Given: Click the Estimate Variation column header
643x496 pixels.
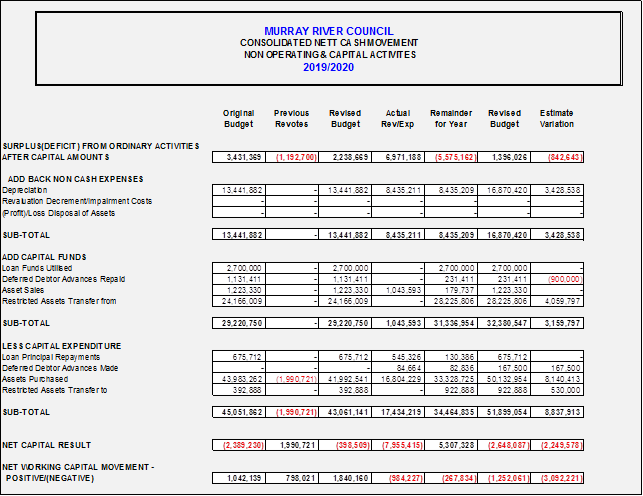Looking at the screenshot, I should [x=556, y=118].
